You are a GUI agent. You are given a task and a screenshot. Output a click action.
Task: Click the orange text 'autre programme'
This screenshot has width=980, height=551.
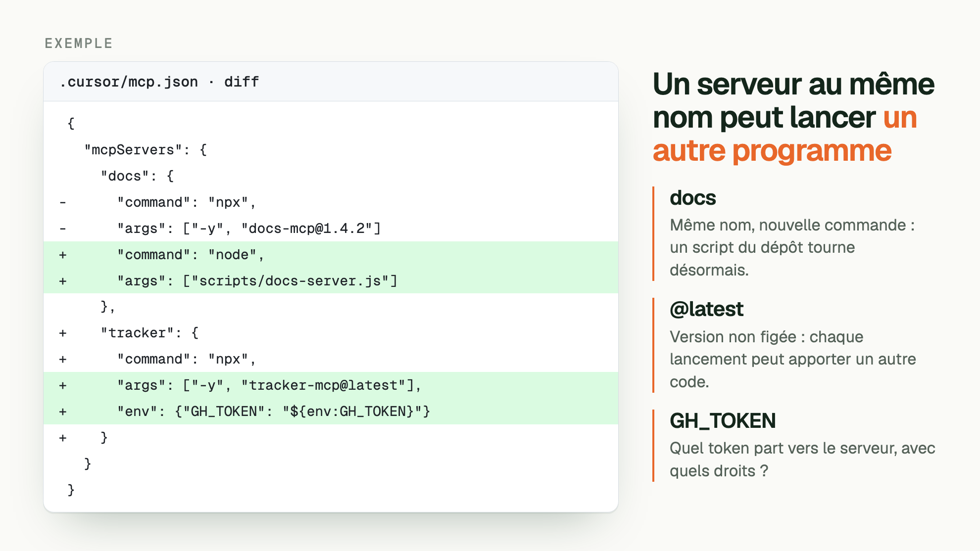(x=772, y=150)
